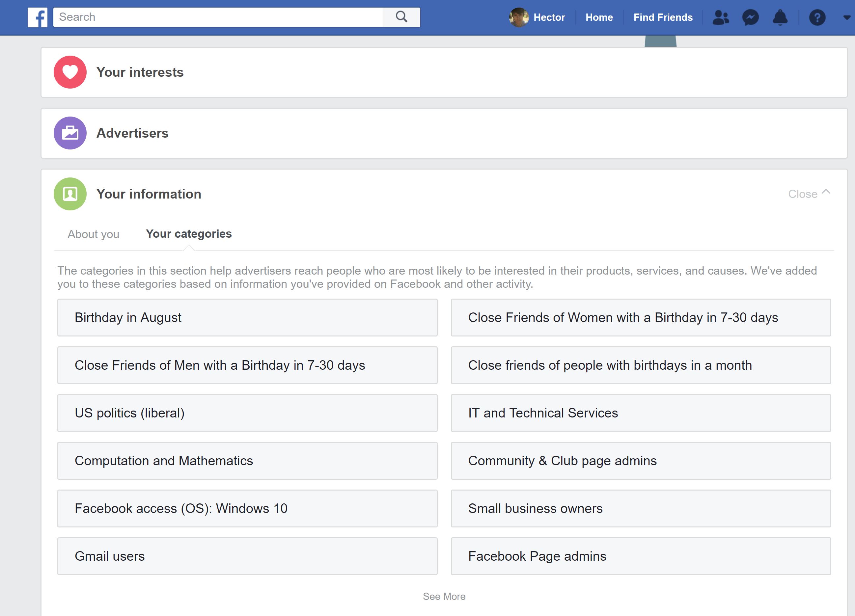Expand the Advertisers section
The width and height of the screenshot is (855, 616).
444,133
